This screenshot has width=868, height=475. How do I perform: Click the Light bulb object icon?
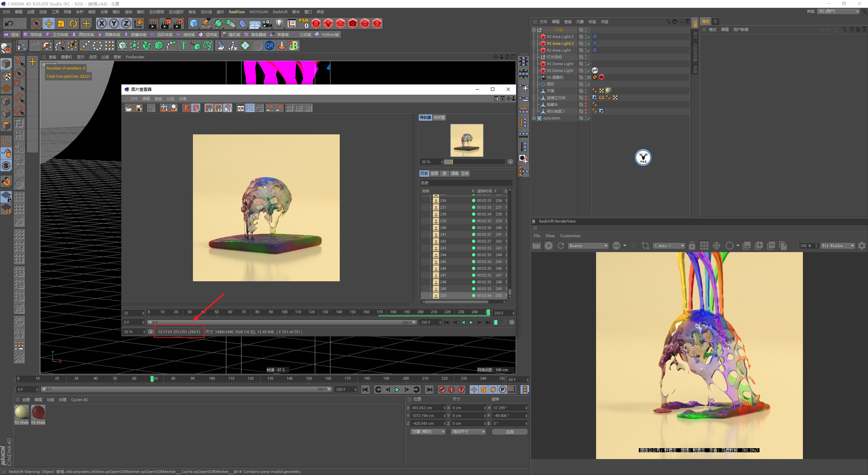[x=279, y=23]
